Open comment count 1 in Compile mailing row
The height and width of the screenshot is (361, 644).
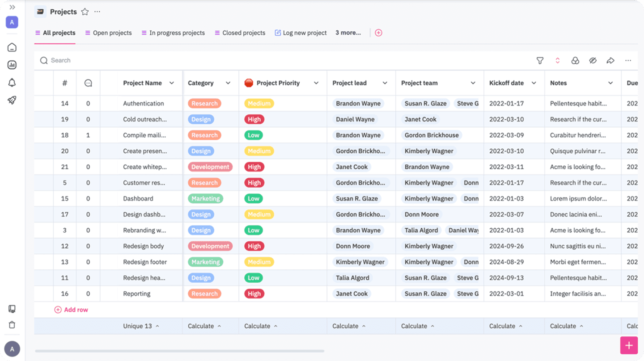[x=88, y=135]
